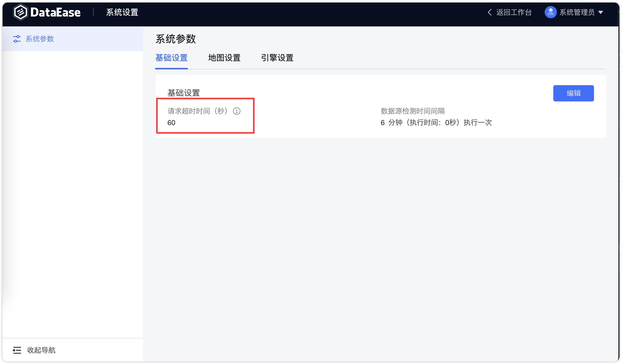Select 系统参数 in the left sidebar
Viewport: 622px width, 364px height.
pos(40,39)
